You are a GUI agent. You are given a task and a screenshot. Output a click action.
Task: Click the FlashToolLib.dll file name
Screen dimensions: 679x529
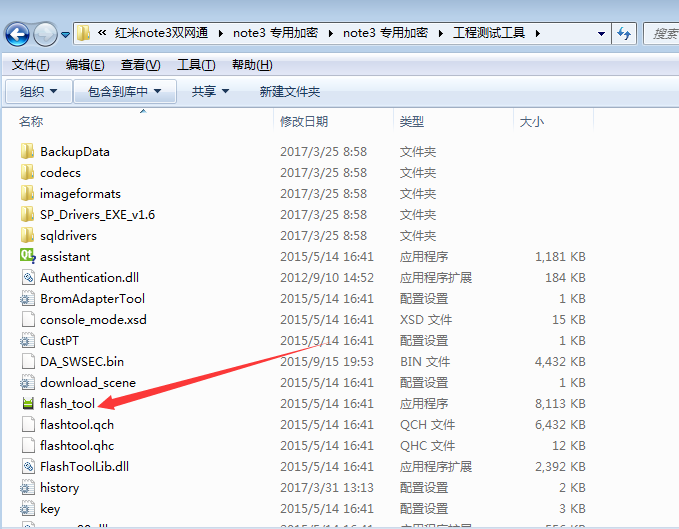coord(84,466)
